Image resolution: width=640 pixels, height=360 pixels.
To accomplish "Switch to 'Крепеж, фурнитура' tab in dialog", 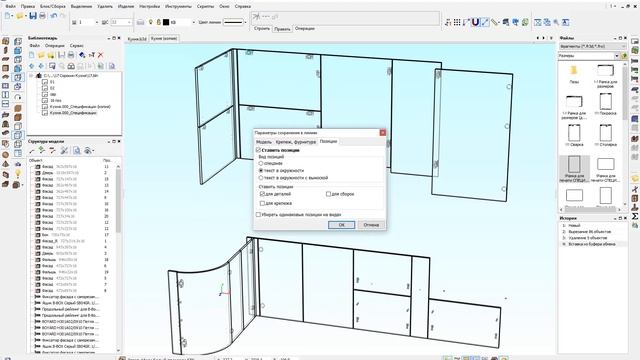I will tap(296, 142).
